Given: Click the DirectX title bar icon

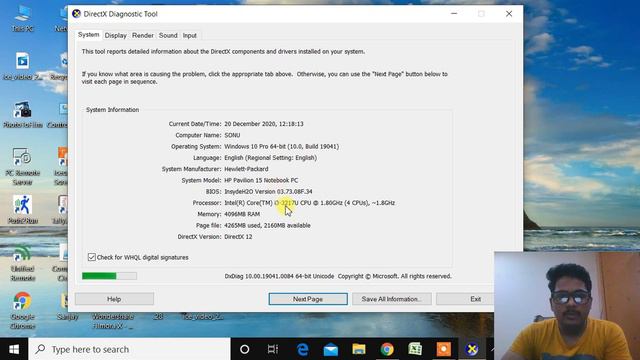Looking at the screenshot, I should tap(76, 14).
